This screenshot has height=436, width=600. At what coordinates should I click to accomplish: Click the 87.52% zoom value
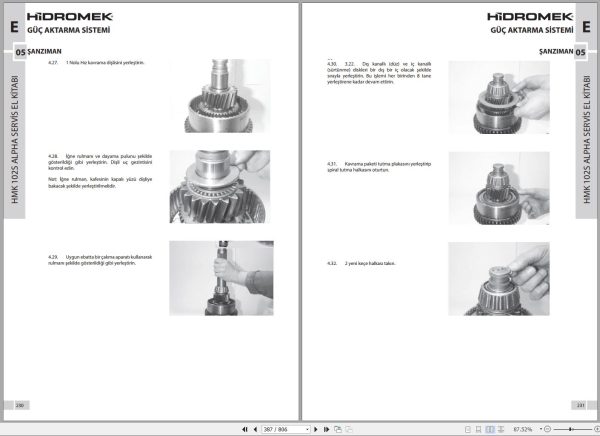pos(523,429)
